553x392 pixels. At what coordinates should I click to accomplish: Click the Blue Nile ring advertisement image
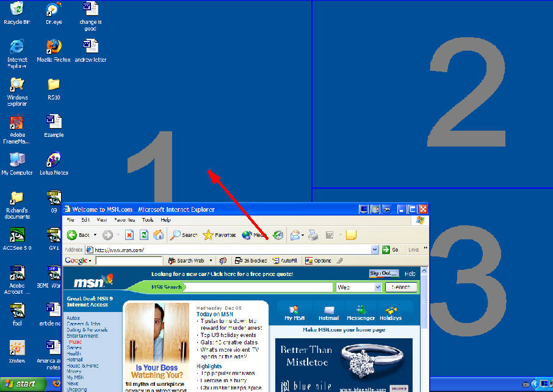point(344,365)
